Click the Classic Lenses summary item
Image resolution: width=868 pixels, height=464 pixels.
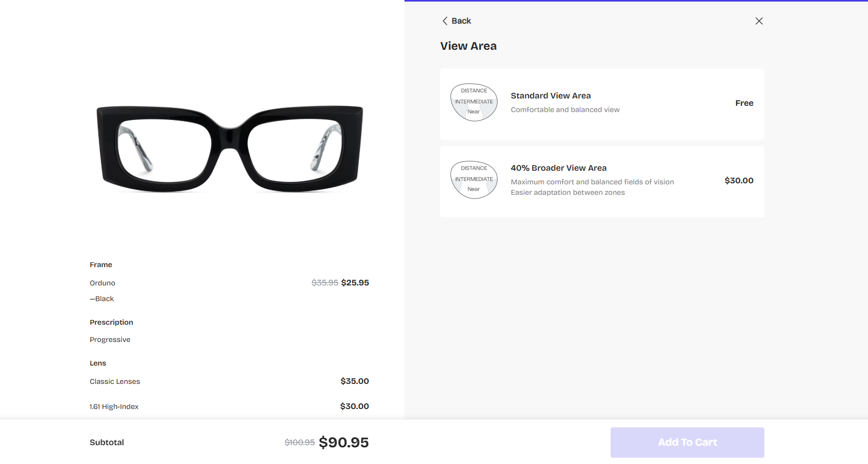pos(115,382)
